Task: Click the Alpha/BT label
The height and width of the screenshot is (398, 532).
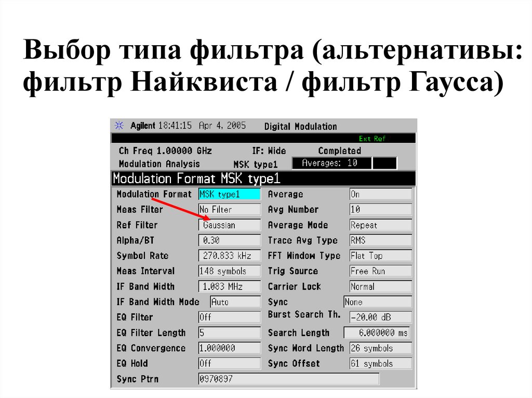Action: pos(136,240)
